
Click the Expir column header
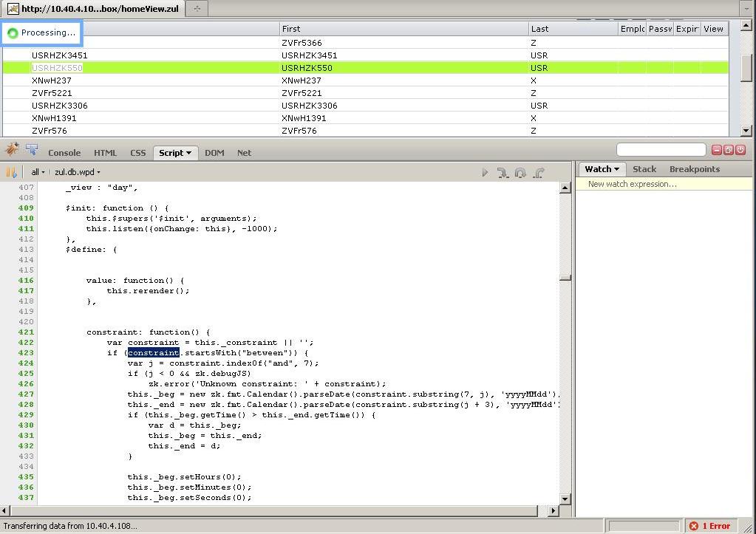(x=687, y=29)
